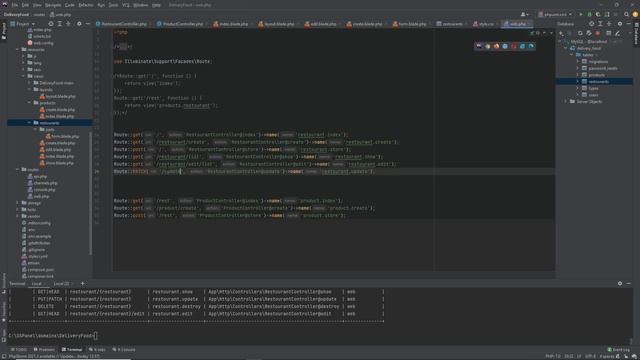
Task: Click the ProductController@store route line
Action: click(229, 216)
